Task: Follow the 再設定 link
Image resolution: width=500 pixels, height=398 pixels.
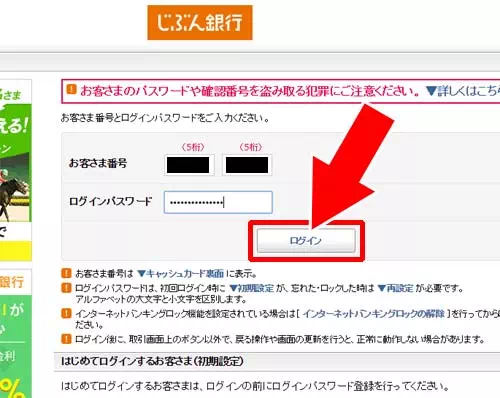Action: click(x=396, y=288)
